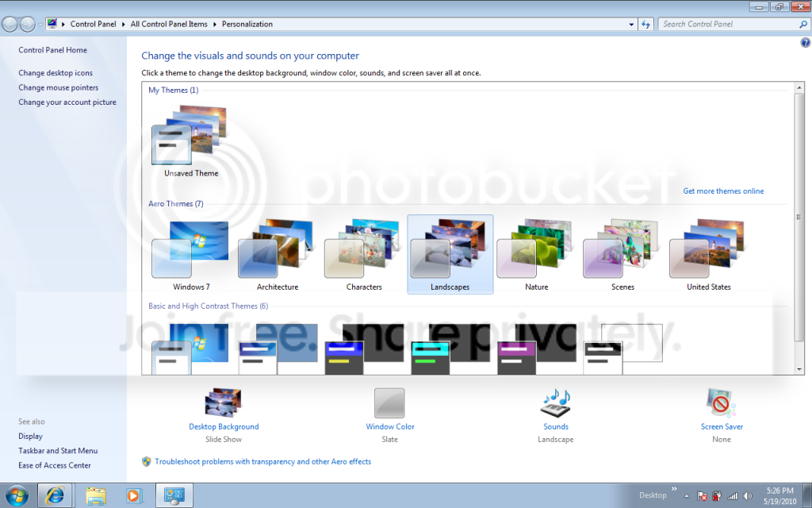Launch Internet Explorer from taskbar
This screenshot has height=508, width=812.
click(x=56, y=495)
